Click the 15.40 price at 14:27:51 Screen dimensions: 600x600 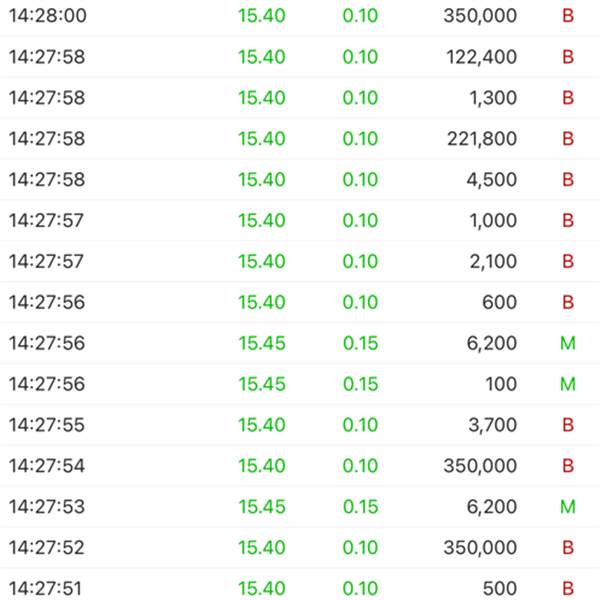coord(262,588)
